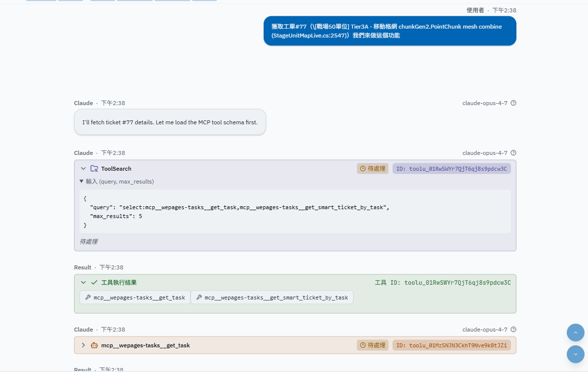Click the Claude · 下午2:38 header above ToolSearch
The height and width of the screenshot is (372, 588).
[99, 153]
